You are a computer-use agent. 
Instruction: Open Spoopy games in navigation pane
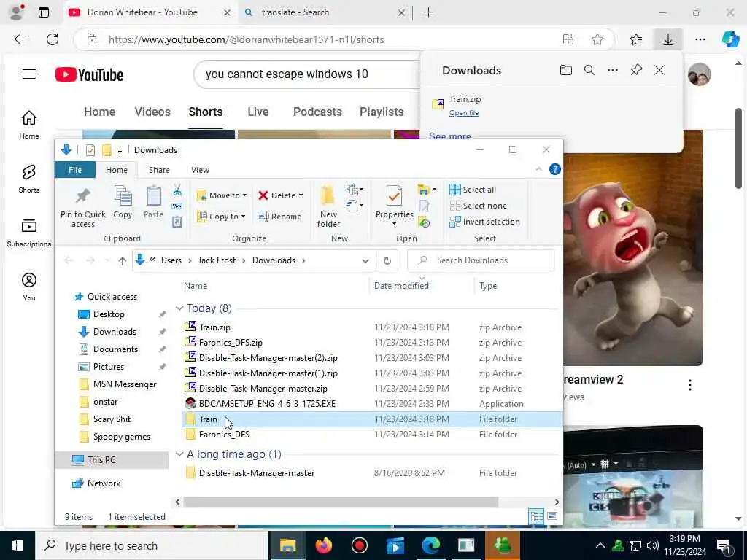(x=122, y=437)
